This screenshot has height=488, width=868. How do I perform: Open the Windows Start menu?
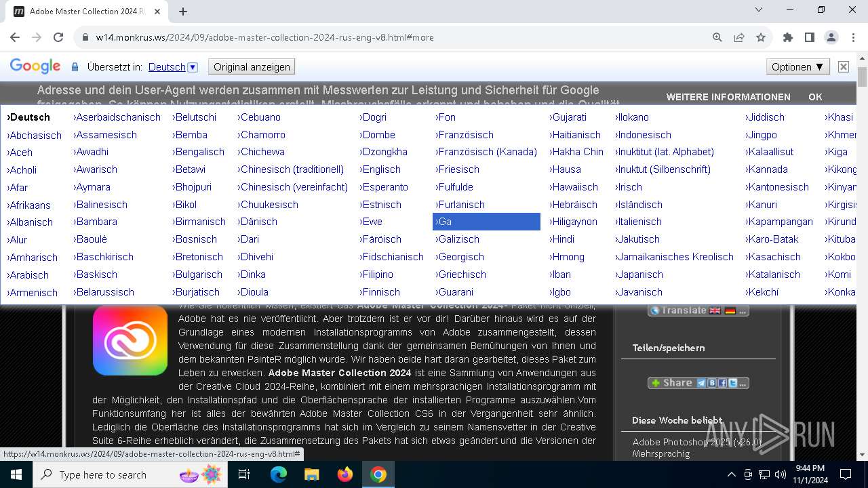coord(16,474)
